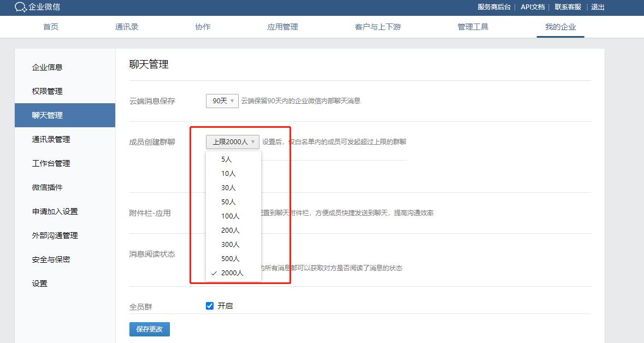Go to the 应用管理 tab

click(282, 26)
